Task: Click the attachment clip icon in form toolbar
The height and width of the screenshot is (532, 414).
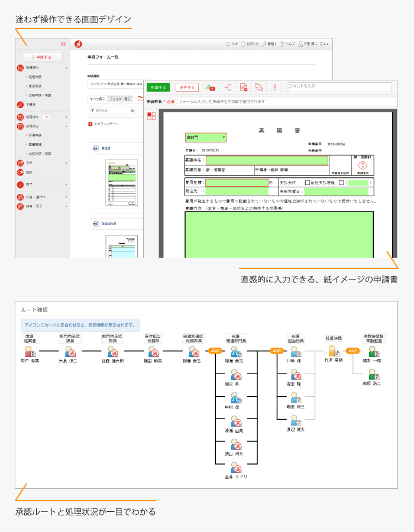Action: tap(209, 87)
